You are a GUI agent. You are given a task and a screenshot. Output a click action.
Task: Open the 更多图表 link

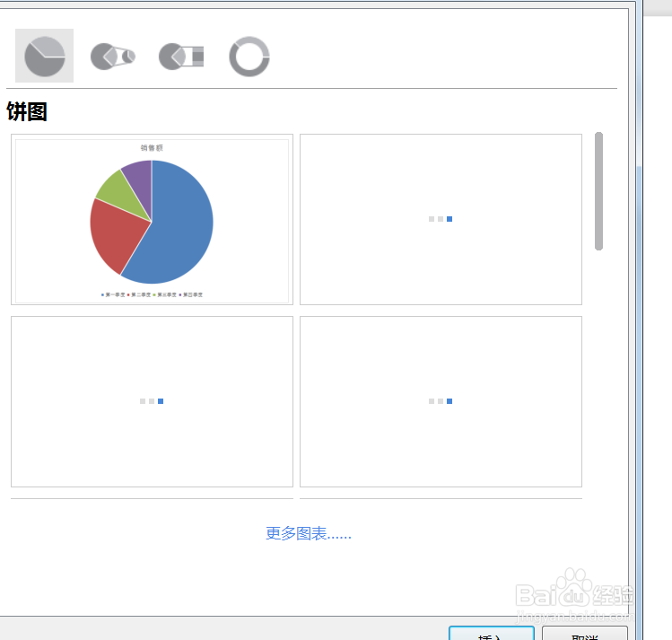[309, 534]
